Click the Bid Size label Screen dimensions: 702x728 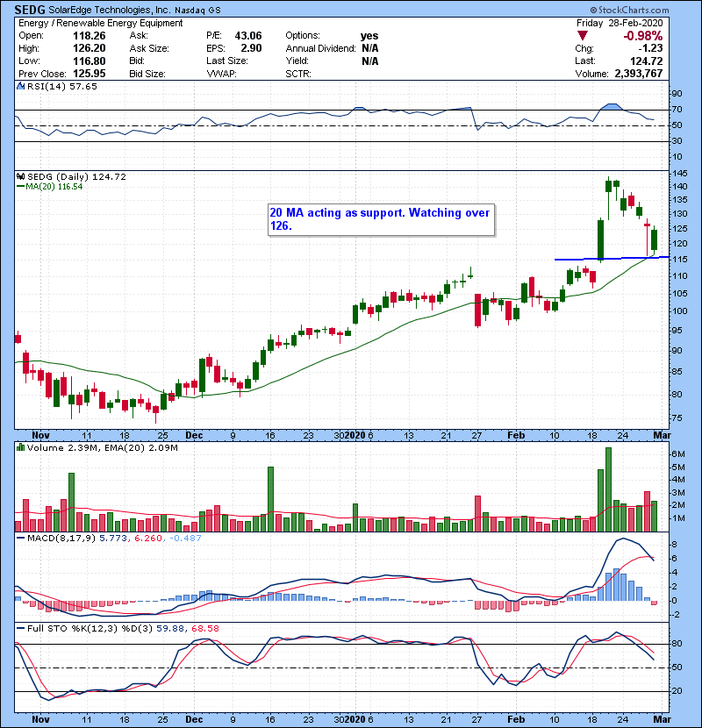pyautogui.click(x=147, y=74)
